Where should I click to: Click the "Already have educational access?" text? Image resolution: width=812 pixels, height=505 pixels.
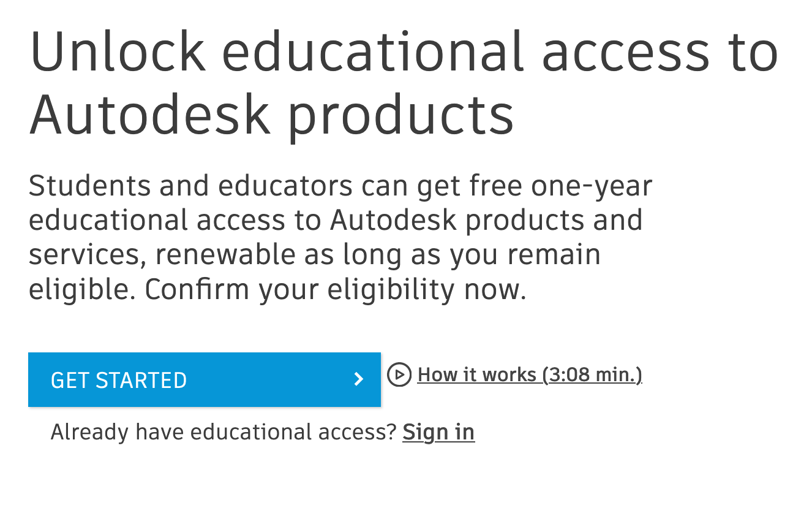224,432
